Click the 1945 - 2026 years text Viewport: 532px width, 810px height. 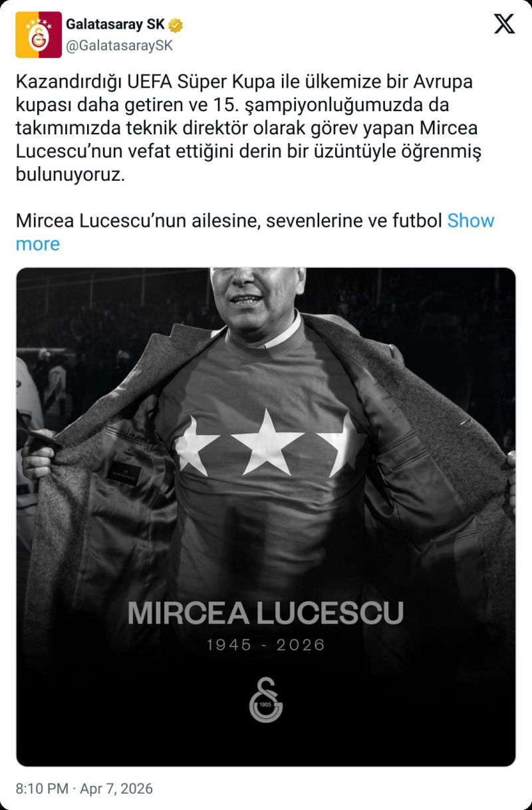click(266, 644)
